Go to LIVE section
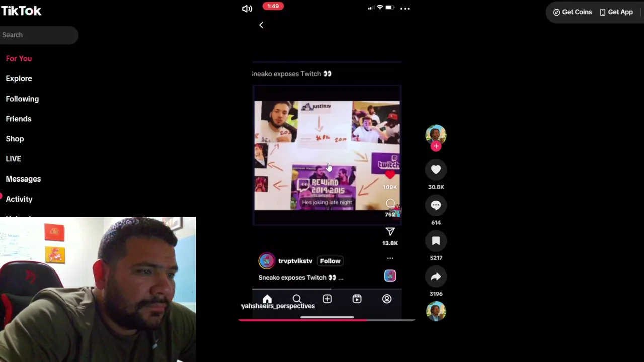This screenshot has width=644, height=362. pos(13,159)
